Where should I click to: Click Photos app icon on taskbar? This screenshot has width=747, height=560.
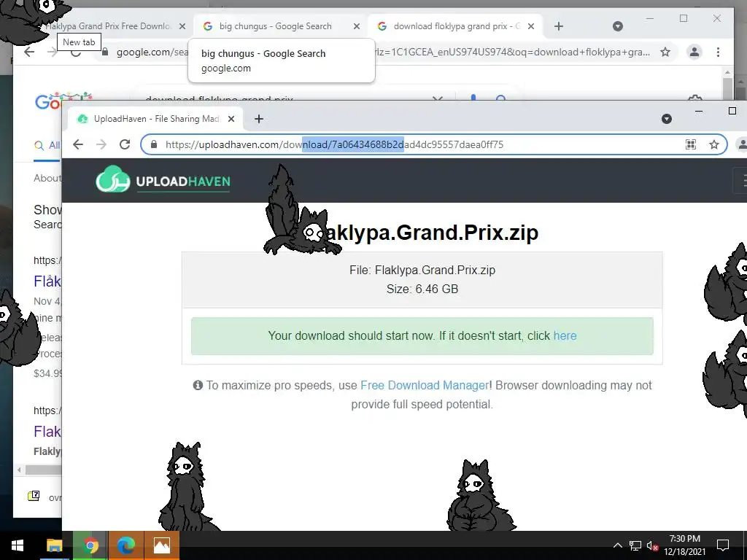[x=161, y=545]
